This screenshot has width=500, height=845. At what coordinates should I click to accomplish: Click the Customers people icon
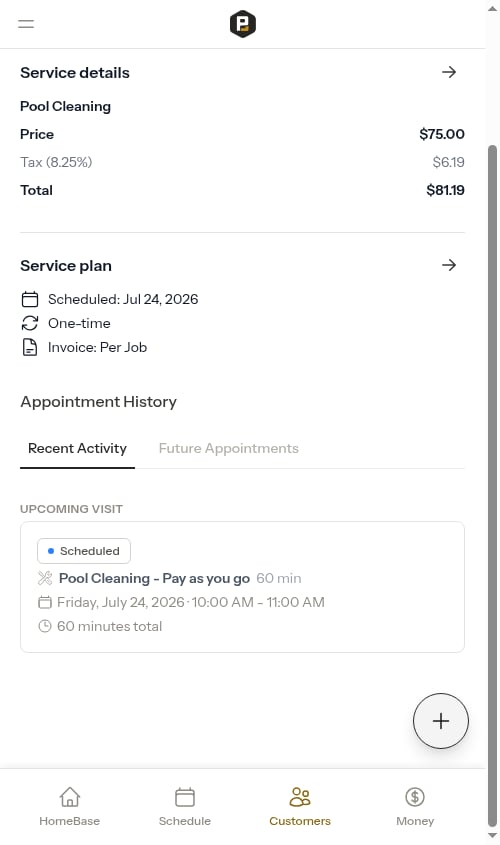300,797
